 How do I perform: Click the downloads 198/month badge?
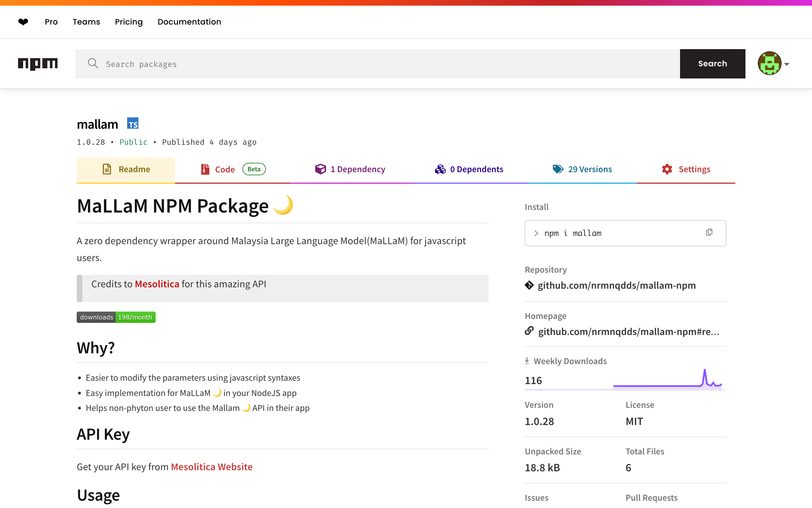pyautogui.click(x=116, y=317)
